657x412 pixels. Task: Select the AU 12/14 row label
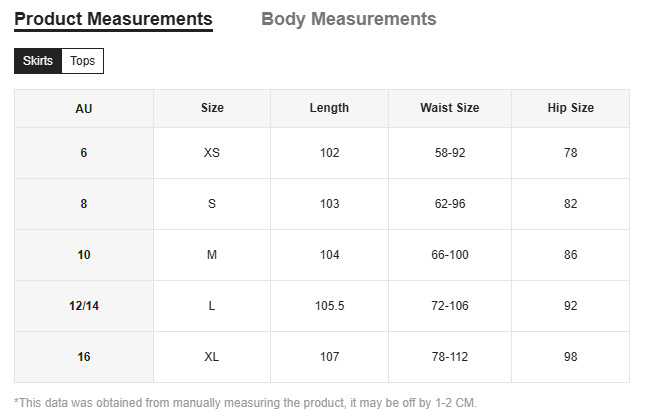tap(84, 306)
